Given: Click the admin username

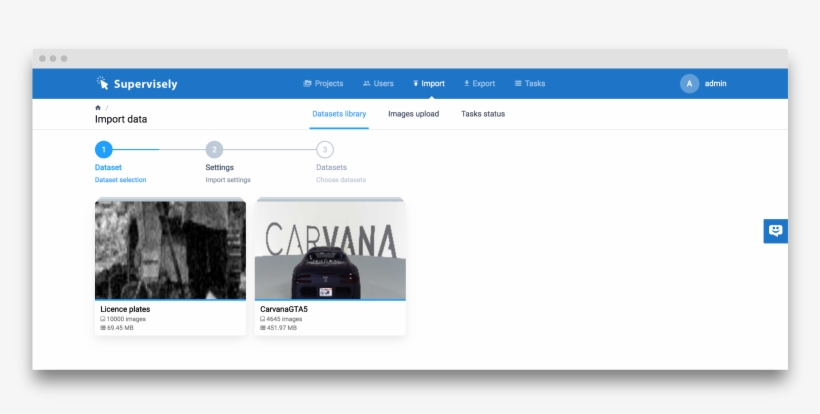Looking at the screenshot, I should 715,84.
